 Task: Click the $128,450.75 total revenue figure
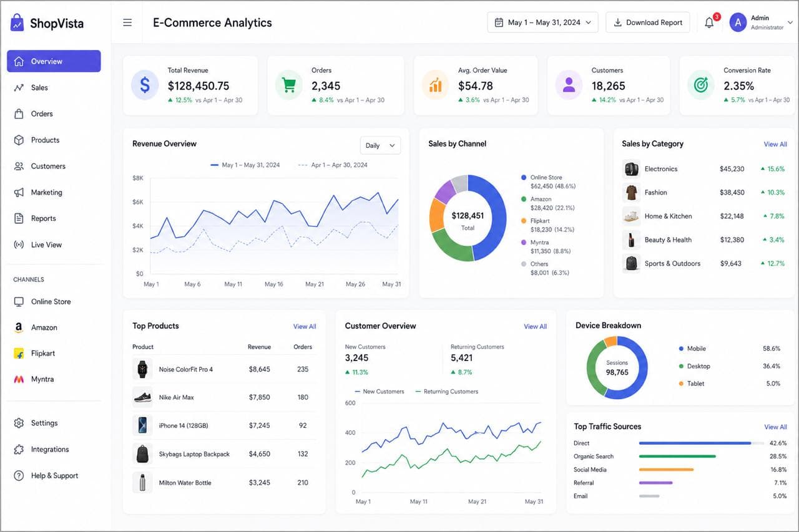(198, 86)
